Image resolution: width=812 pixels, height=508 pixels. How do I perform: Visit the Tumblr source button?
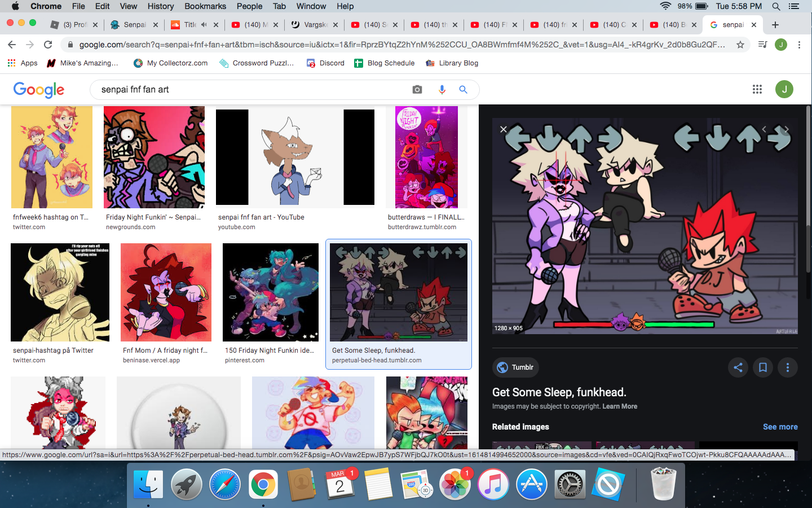(x=516, y=367)
